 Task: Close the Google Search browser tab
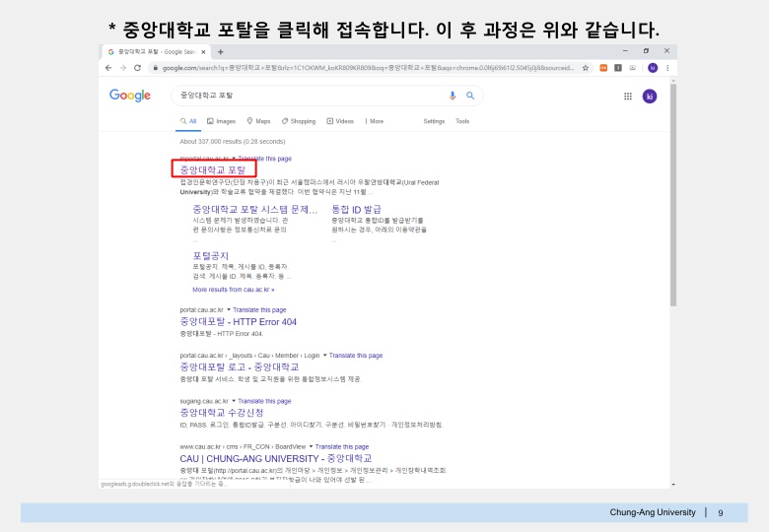click(x=203, y=52)
